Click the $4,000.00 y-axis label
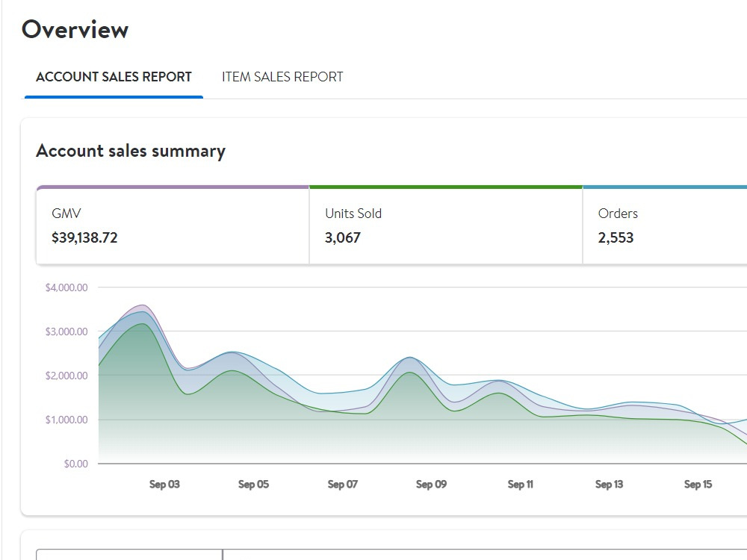Screen dimensions: 747x560 tap(66, 287)
